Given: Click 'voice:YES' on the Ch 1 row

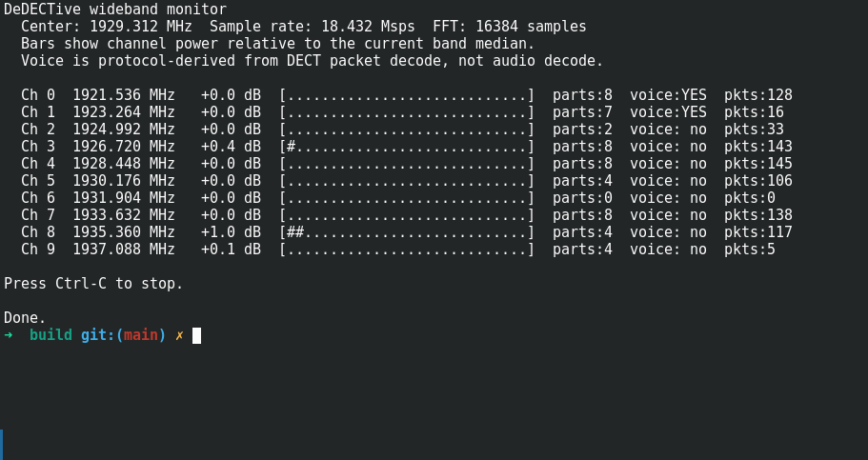Looking at the screenshot, I should 668,112.
